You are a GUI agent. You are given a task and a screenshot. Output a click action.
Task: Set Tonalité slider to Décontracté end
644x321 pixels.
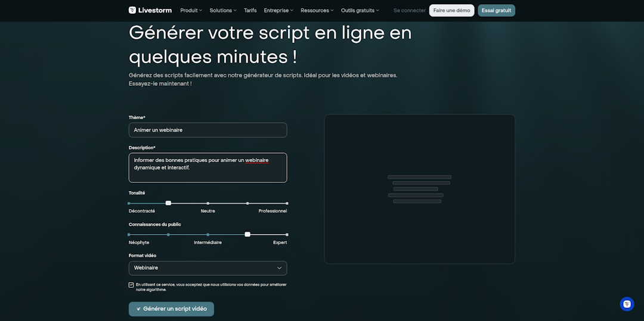tap(129, 203)
